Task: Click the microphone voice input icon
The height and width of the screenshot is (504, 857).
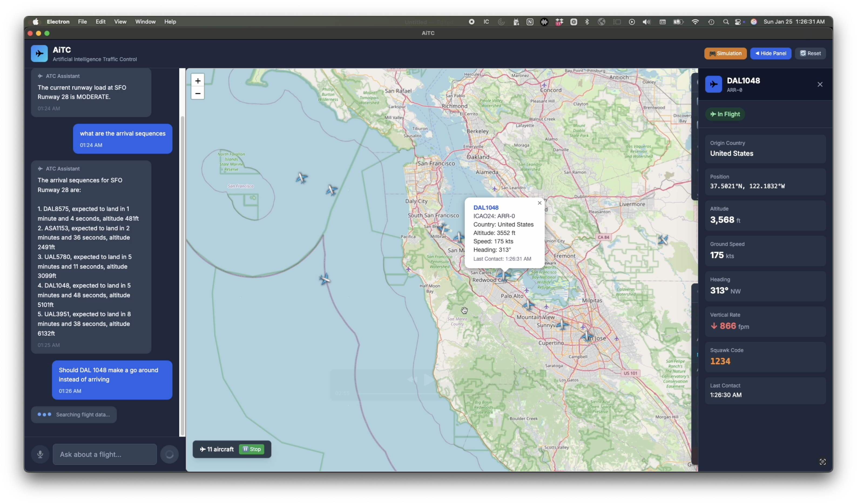Action: (40, 454)
